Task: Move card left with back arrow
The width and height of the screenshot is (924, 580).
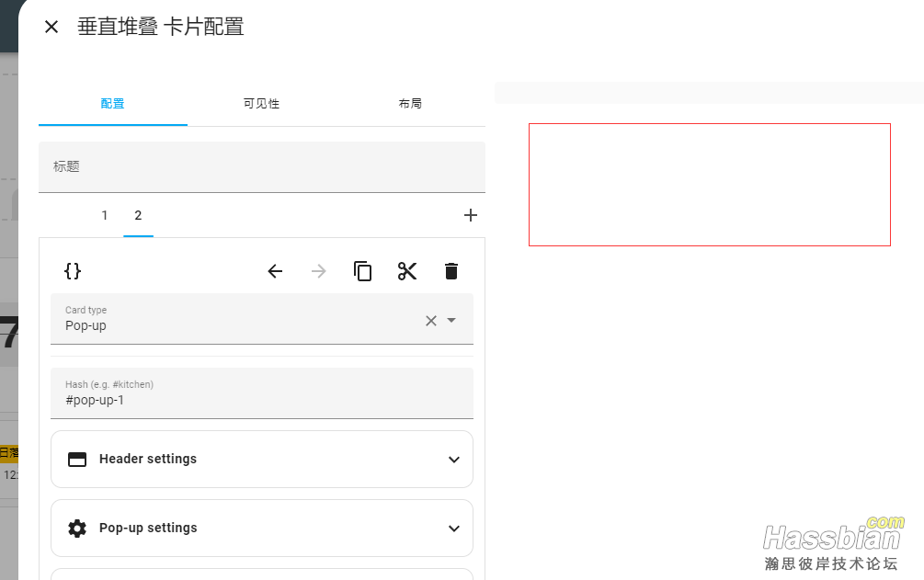Action: coord(275,271)
